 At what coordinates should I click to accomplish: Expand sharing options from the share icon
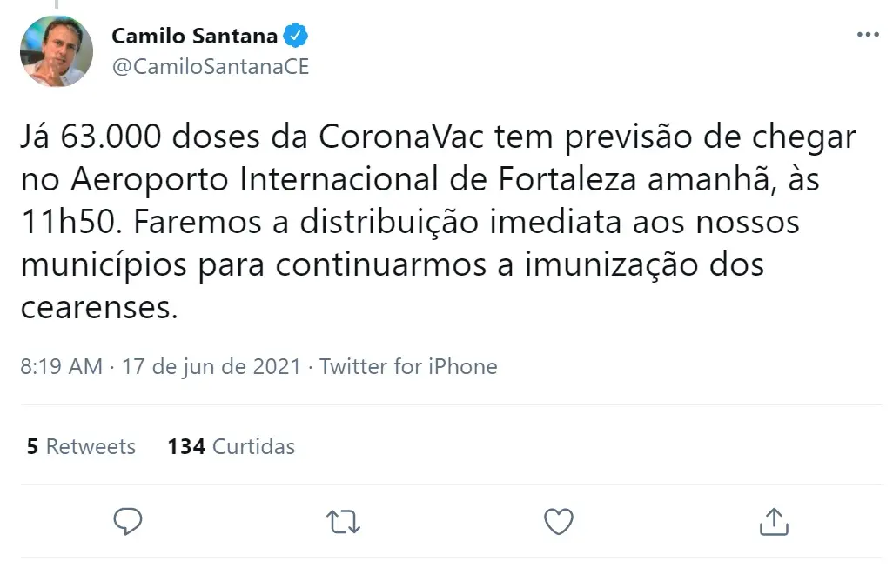coord(774,521)
